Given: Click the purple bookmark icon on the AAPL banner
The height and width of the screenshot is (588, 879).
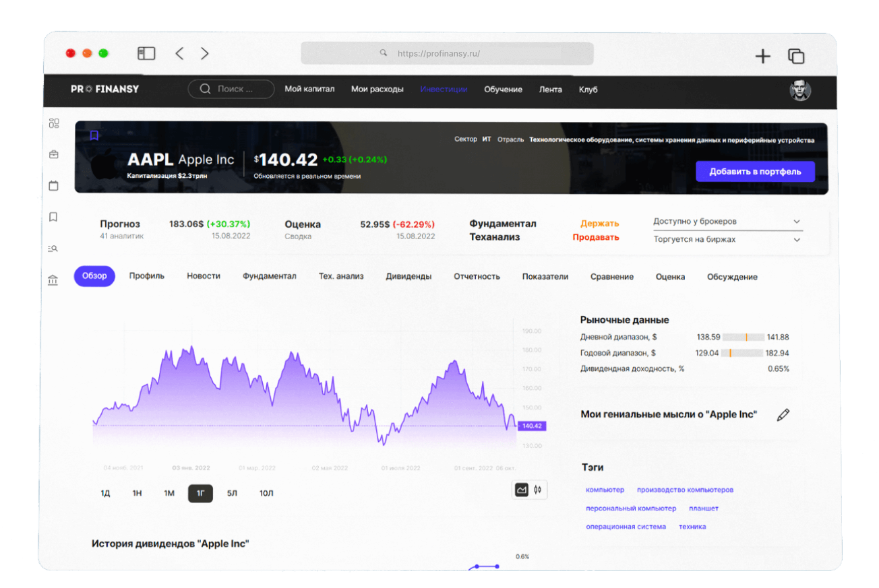Looking at the screenshot, I should [94, 135].
